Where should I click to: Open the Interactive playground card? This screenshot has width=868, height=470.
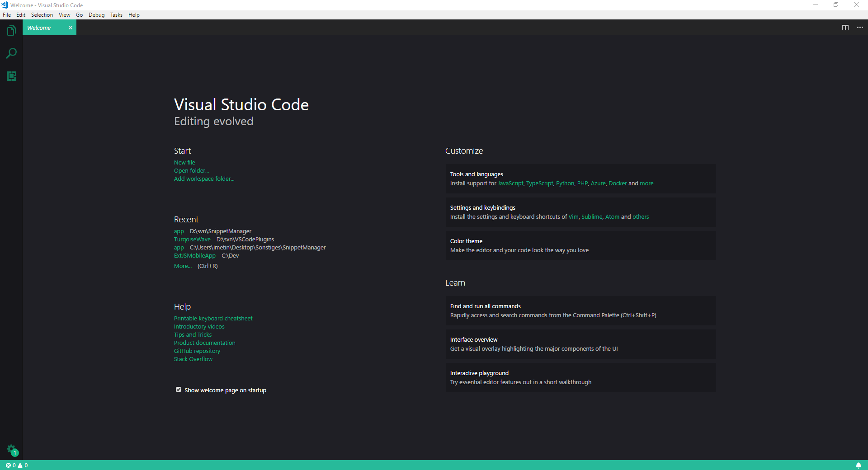[x=580, y=377]
